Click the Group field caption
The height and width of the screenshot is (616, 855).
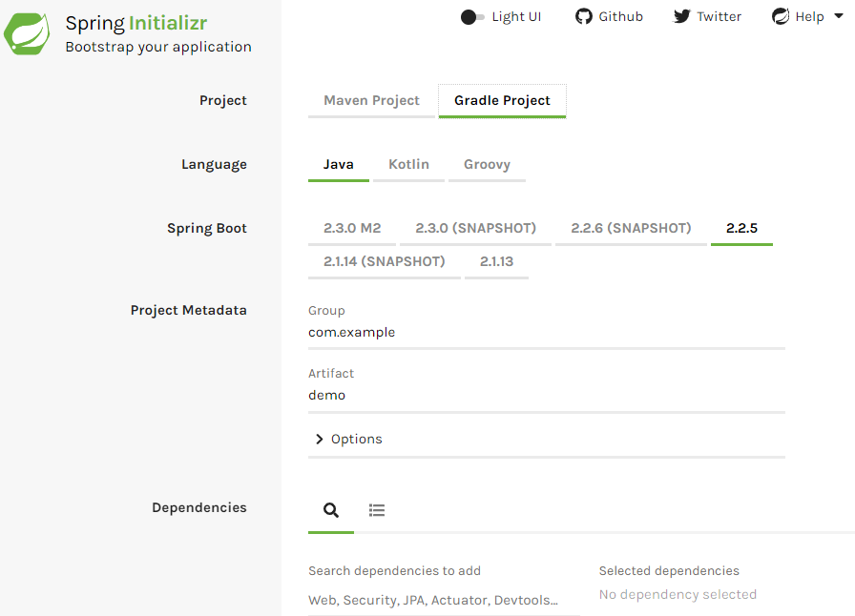tap(326, 311)
